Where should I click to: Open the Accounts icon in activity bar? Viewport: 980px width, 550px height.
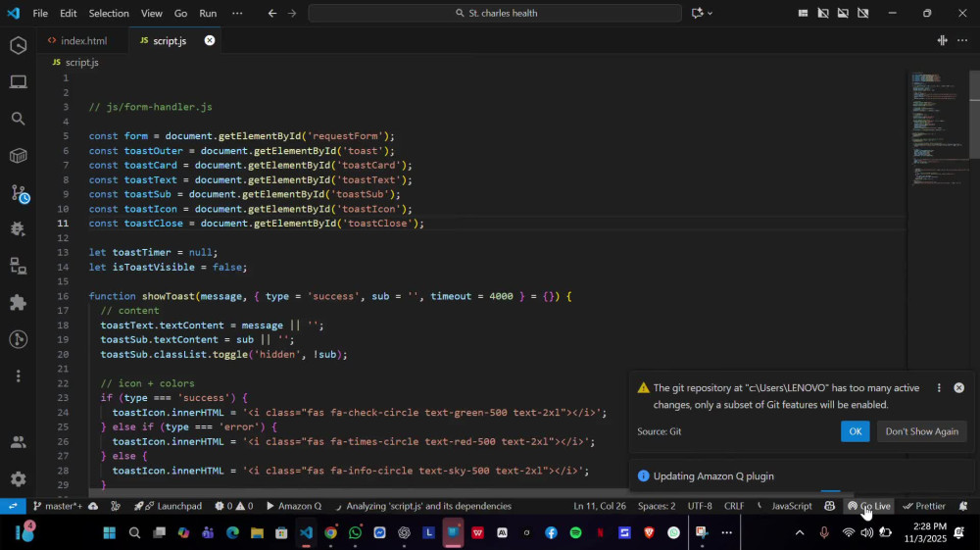18,442
